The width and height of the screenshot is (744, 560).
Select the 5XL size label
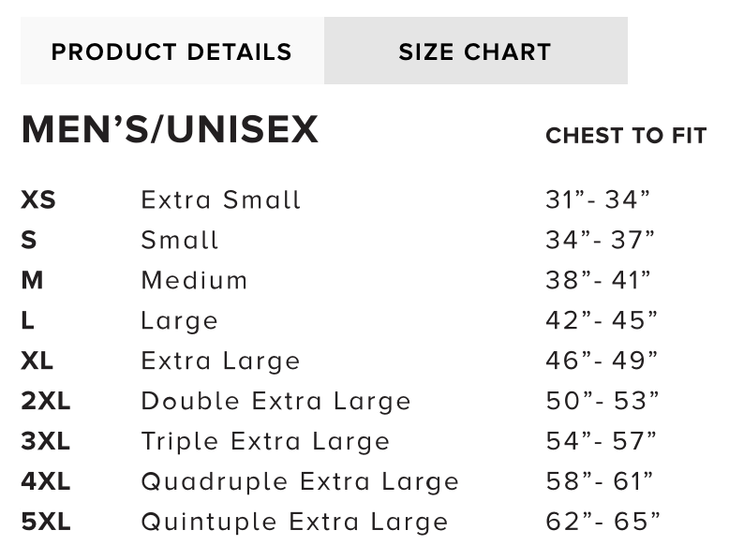[46, 522]
